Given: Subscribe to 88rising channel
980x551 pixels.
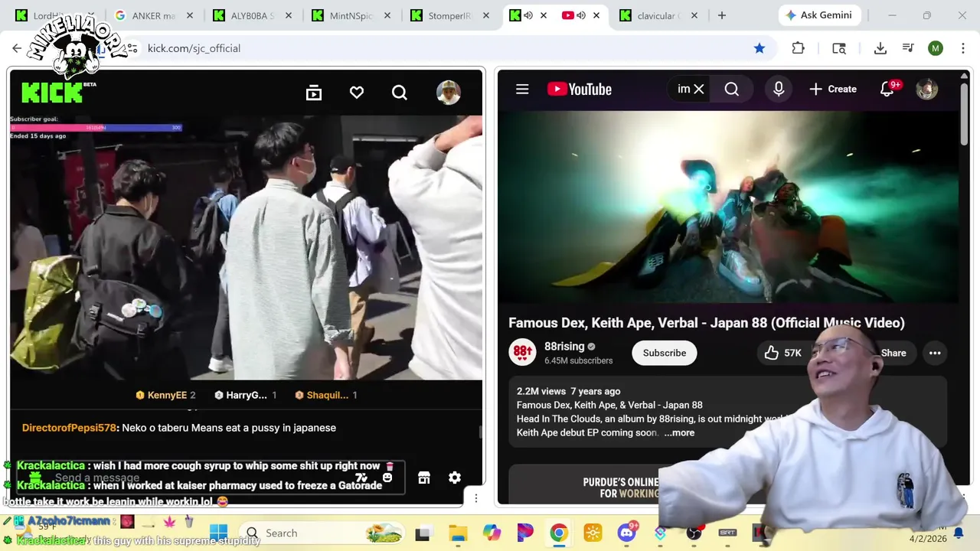Looking at the screenshot, I should [x=665, y=353].
